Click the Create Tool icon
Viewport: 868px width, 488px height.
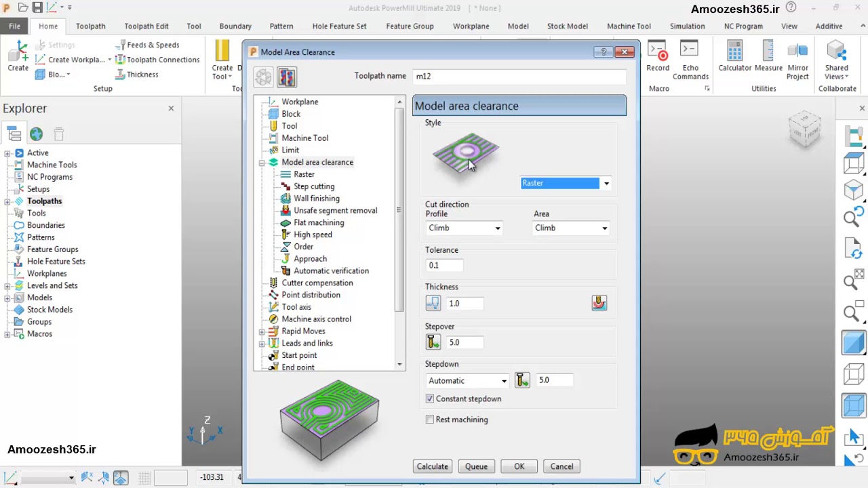pyautogui.click(x=222, y=60)
